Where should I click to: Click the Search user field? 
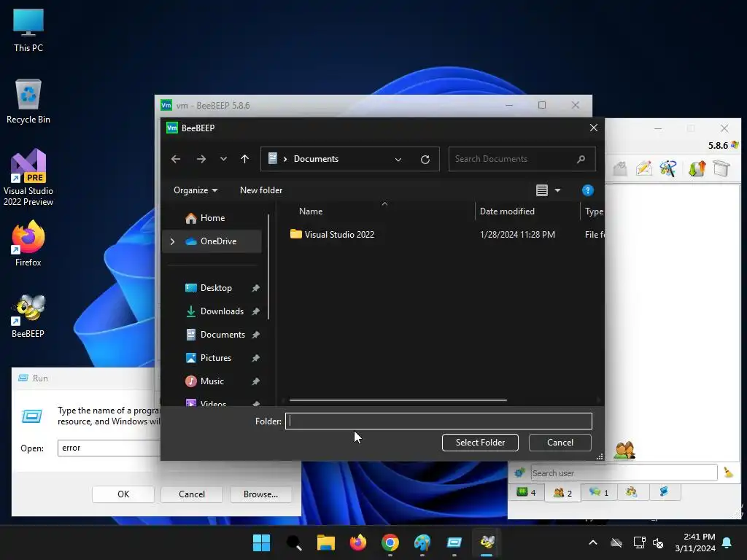624,472
